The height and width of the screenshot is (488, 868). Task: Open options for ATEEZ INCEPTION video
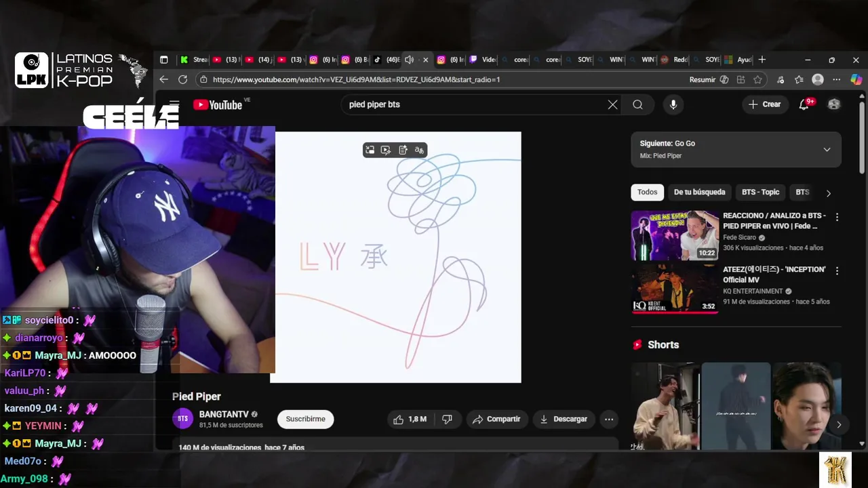click(837, 271)
